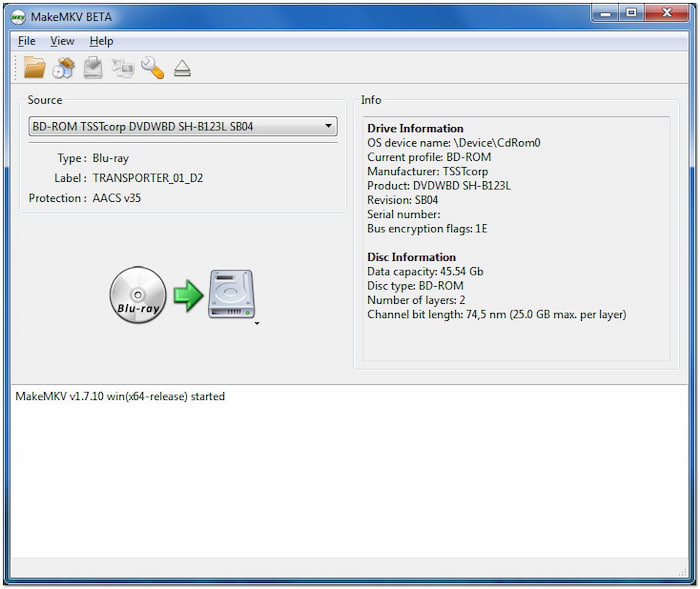Click the Drive Information heading in Info
Image resolution: width=700 pixels, height=589 pixels.
click(415, 128)
